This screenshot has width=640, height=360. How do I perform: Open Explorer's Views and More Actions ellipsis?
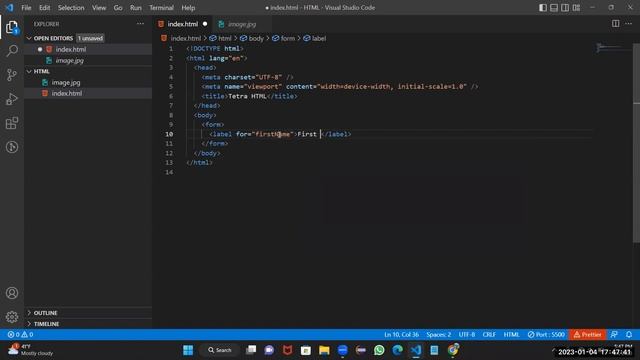[x=140, y=24]
